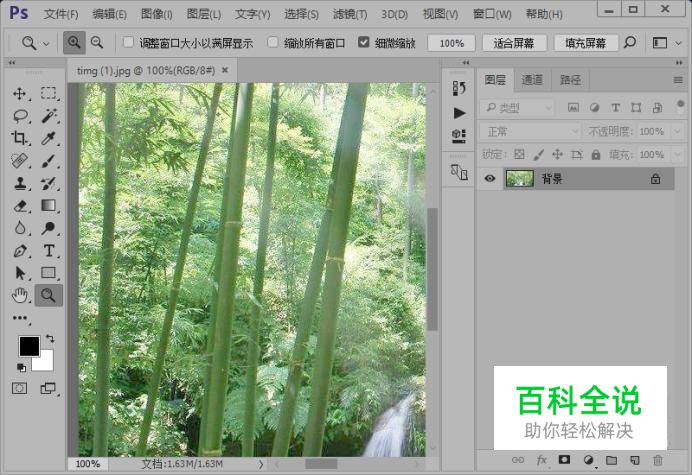The width and height of the screenshot is (692, 475).
Task: Open the 文件(F) menu
Action: (61, 14)
